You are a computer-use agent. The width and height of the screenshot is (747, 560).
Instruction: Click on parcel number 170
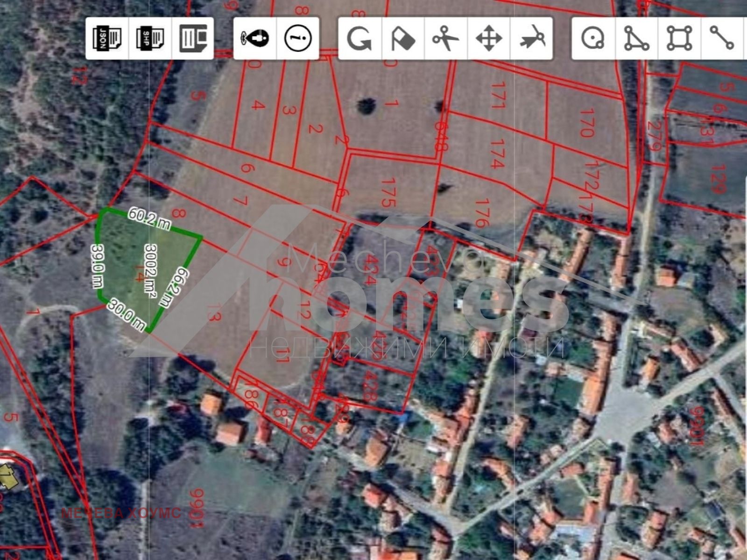[x=585, y=123]
